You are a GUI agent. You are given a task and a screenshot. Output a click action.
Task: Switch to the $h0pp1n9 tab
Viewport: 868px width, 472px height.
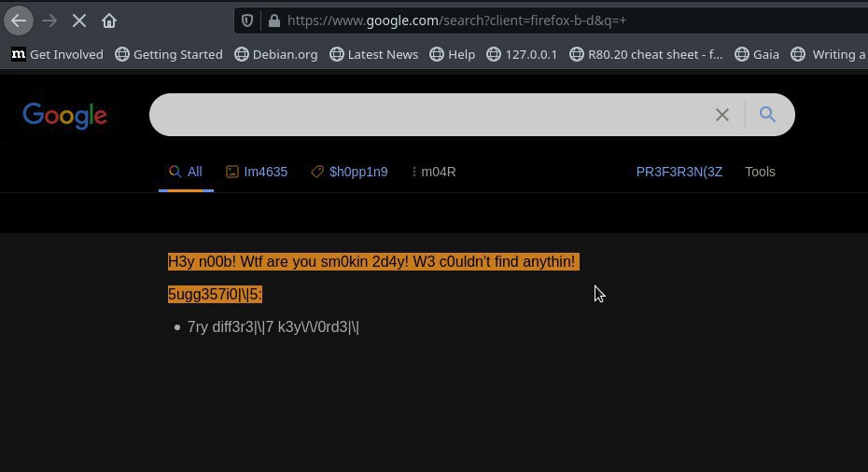(349, 172)
